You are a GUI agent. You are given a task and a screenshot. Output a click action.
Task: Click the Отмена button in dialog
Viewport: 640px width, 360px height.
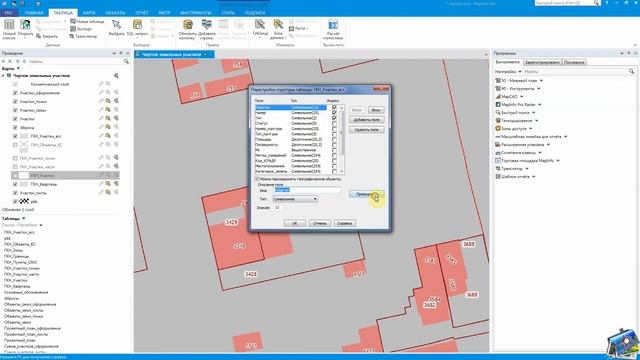pos(320,223)
